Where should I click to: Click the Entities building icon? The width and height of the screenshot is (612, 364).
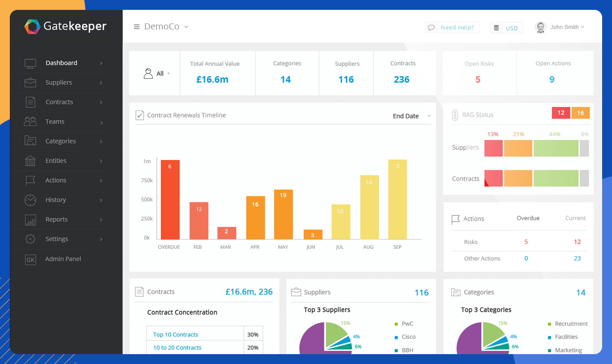(x=30, y=161)
